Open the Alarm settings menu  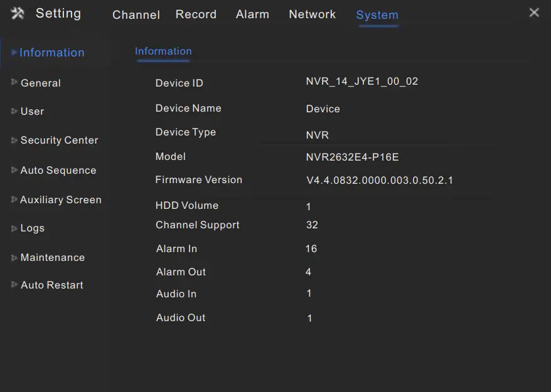pos(252,14)
